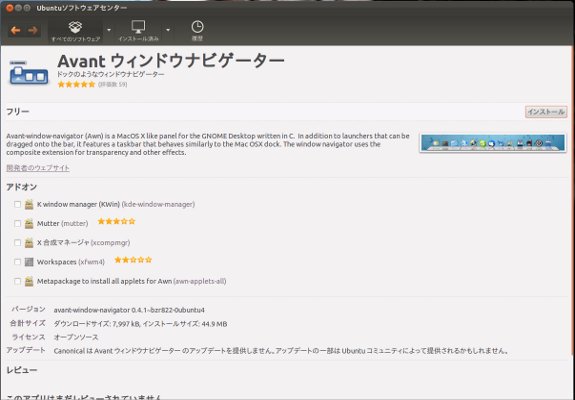Click the ドックのようなウィンドウナビゲーター subtitle
Screen dimensions: 575x400
pos(111,74)
